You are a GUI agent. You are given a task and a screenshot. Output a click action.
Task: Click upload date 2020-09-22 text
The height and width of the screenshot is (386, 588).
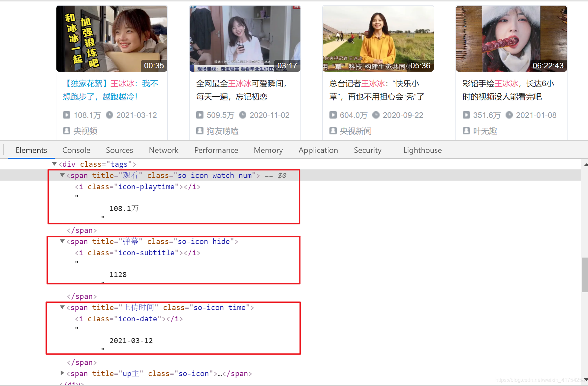(403, 115)
